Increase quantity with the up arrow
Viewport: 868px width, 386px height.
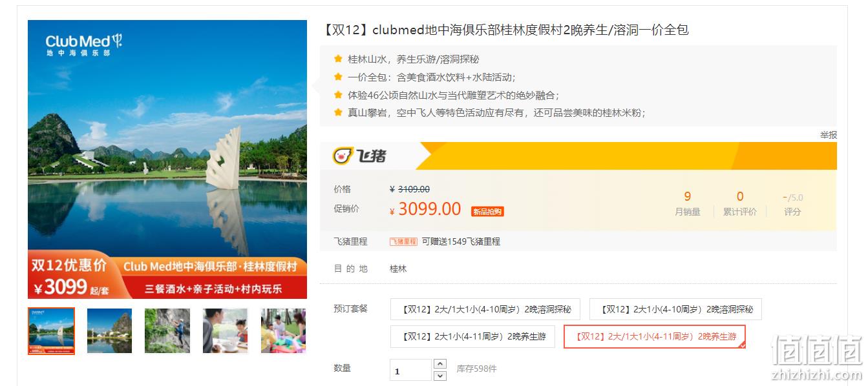tap(440, 364)
